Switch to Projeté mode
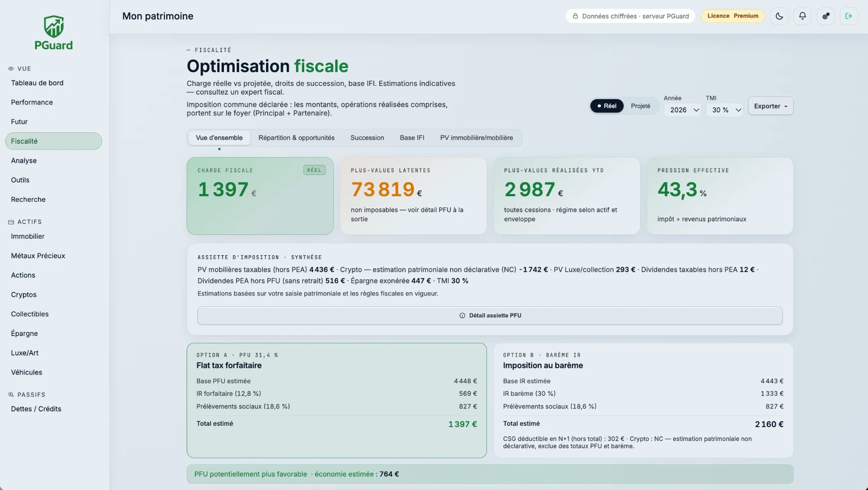 coord(640,106)
